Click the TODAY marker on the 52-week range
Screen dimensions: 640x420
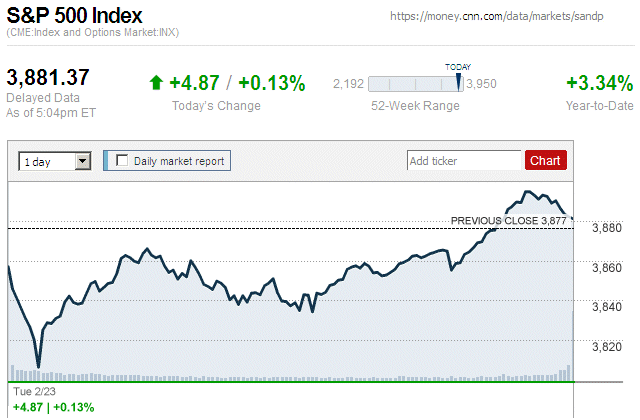point(458,80)
